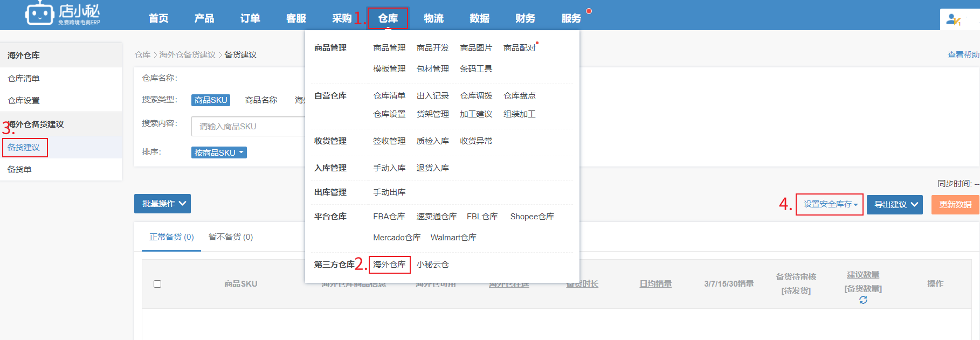980x340 pixels.
Task: Open the 按商品SKU sort dropdown
Action: (219, 152)
